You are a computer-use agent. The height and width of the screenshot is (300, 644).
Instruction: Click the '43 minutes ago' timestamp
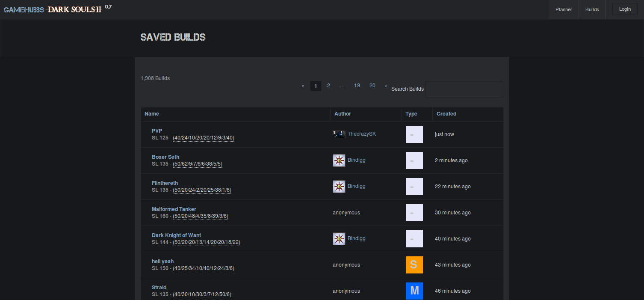(x=453, y=265)
